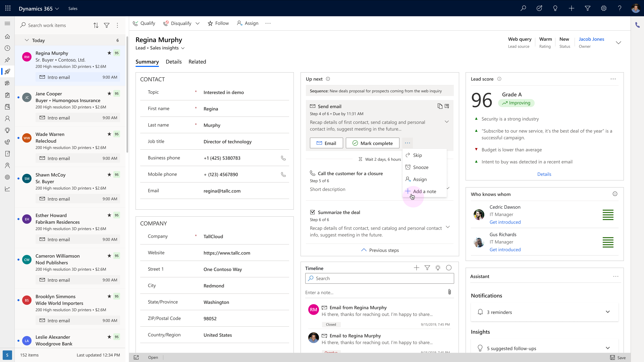Click the timeline Search field
Screen dimensions: 644x362
[380, 278]
